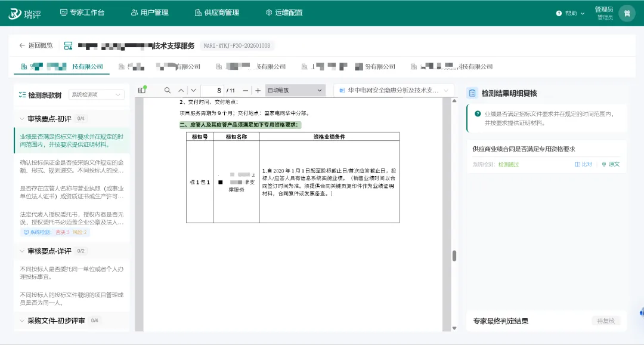644x345 pixels.
Task: Click the project icon beside 技术支撑服务
Action: coord(68,45)
